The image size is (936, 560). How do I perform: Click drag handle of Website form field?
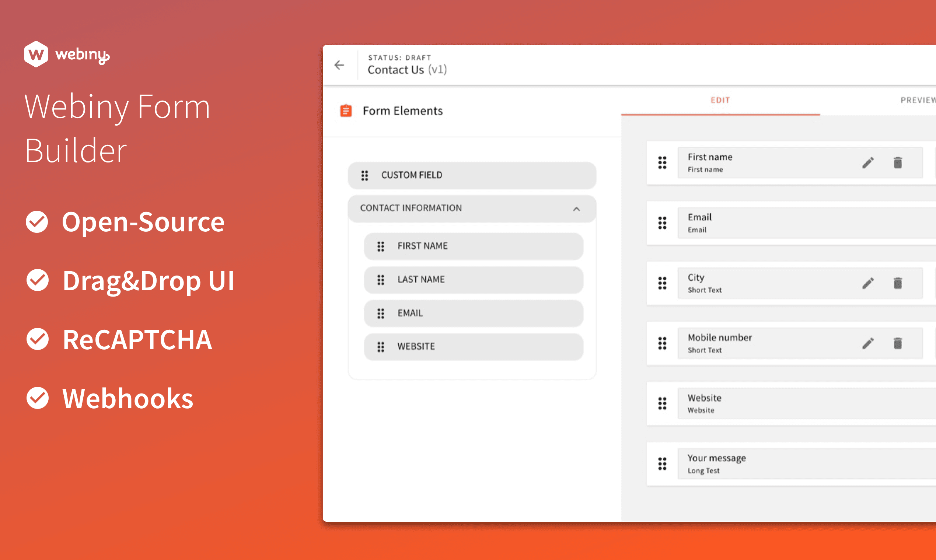662,403
